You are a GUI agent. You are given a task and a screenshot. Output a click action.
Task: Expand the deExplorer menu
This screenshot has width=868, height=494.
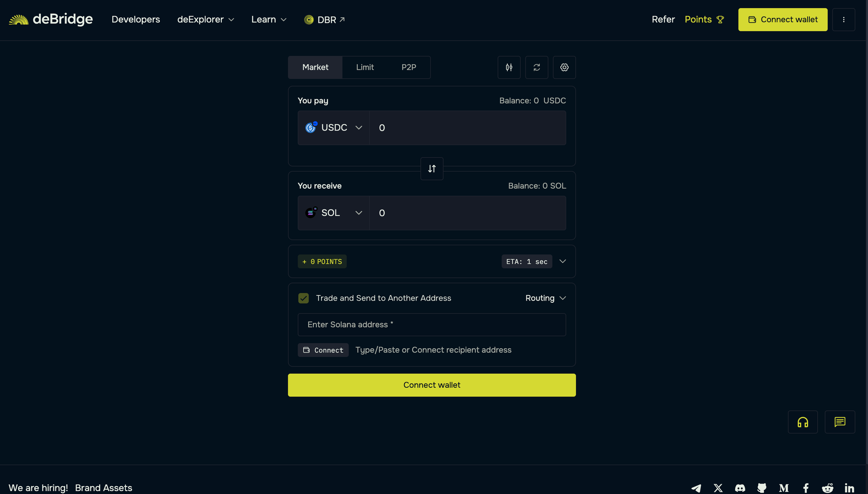click(x=206, y=20)
